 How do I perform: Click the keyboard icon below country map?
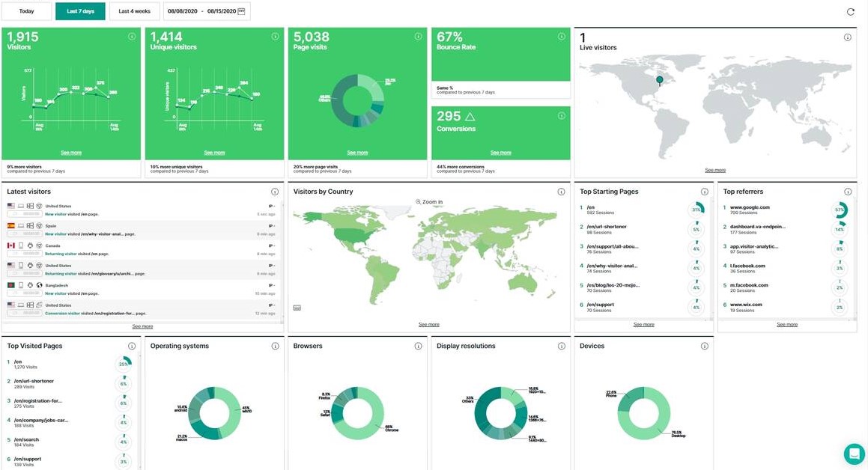tap(297, 308)
